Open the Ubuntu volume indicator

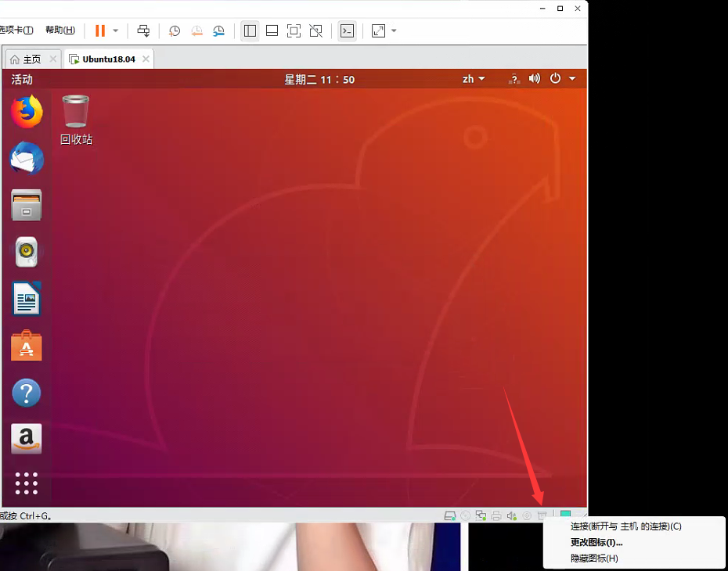point(535,78)
